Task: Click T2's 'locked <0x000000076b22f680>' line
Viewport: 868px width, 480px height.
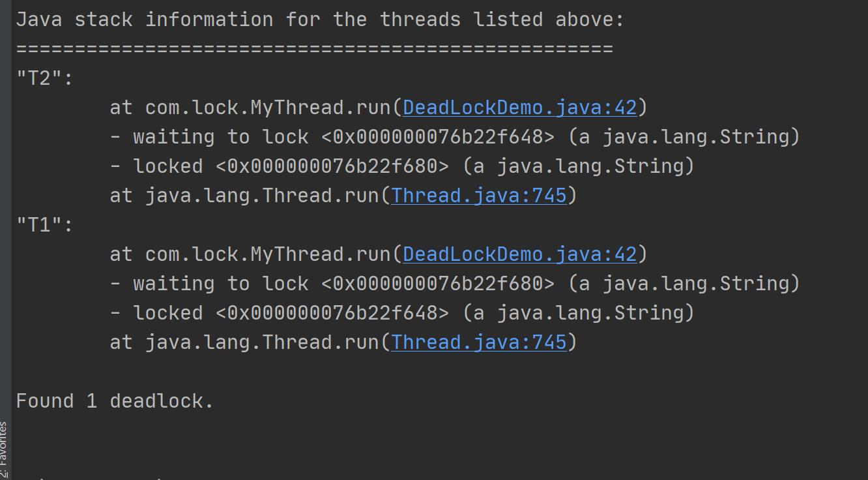Action: click(402, 166)
